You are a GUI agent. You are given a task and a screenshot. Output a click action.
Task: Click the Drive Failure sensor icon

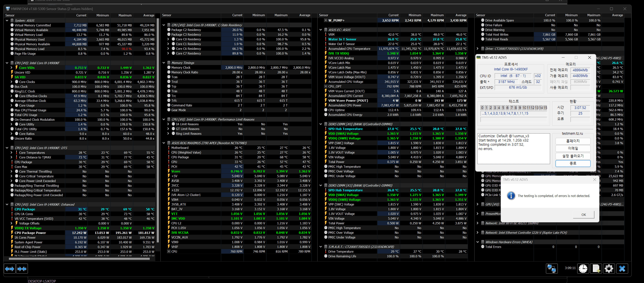[483, 25]
